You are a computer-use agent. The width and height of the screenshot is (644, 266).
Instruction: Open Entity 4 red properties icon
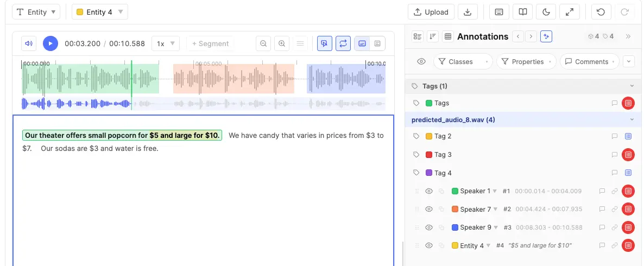pyautogui.click(x=628, y=245)
